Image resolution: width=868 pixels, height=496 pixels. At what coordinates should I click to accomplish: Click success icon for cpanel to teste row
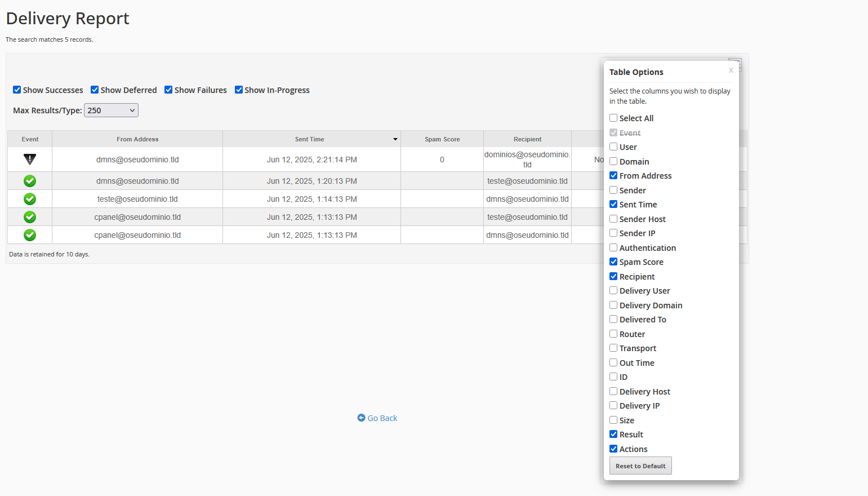click(30, 217)
